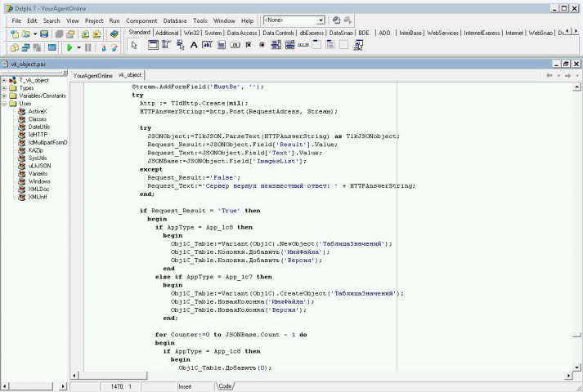Expand the T_vk_object tree node
Screen dimensions: 583x392
click(4, 80)
